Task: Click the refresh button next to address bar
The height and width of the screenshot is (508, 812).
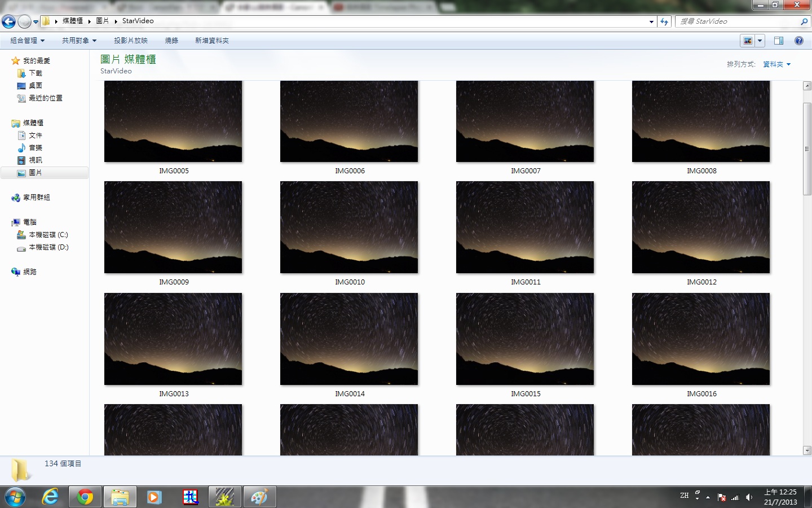Action: pyautogui.click(x=664, y=21)
